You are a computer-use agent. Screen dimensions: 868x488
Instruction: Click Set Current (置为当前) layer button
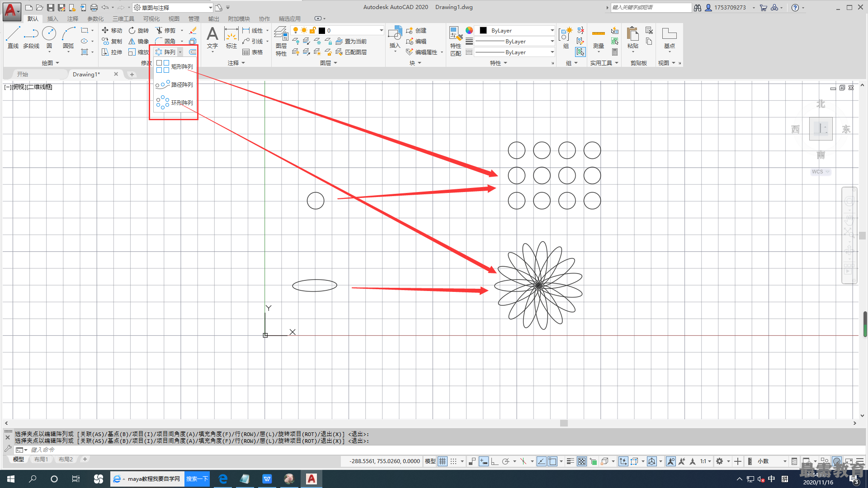tap(351, 41)
